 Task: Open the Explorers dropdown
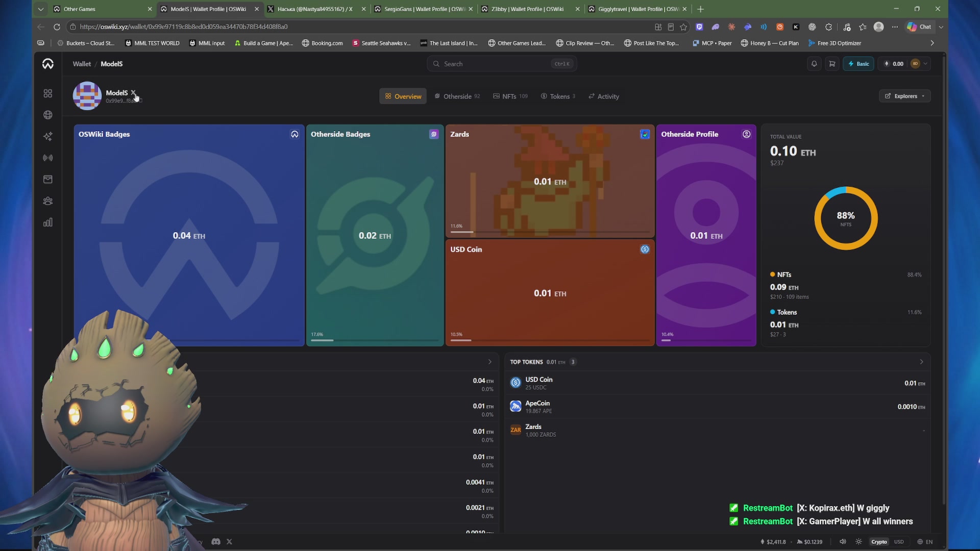pos(904,96)
